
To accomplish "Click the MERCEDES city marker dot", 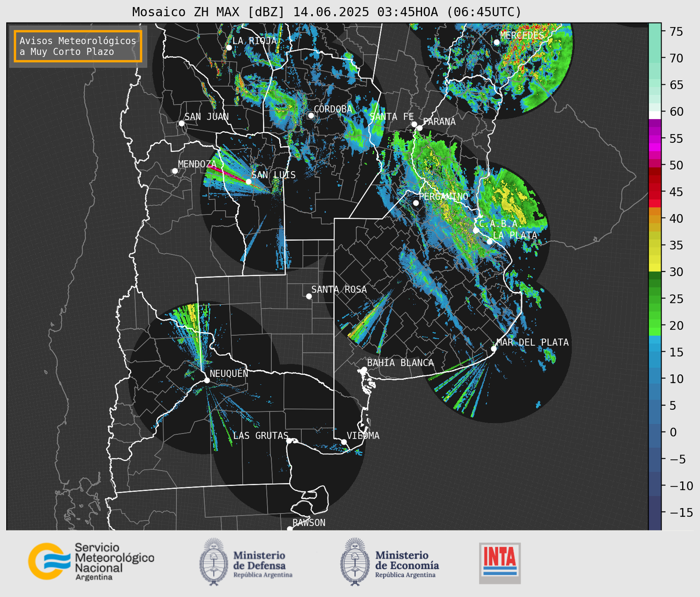I will coord(497,42).
